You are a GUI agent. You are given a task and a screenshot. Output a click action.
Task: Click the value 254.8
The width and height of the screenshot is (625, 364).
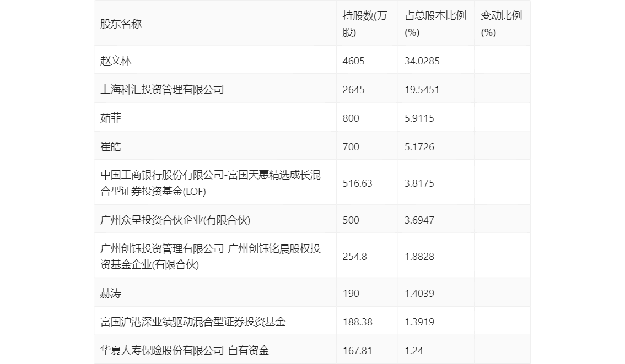coord(355,257)
